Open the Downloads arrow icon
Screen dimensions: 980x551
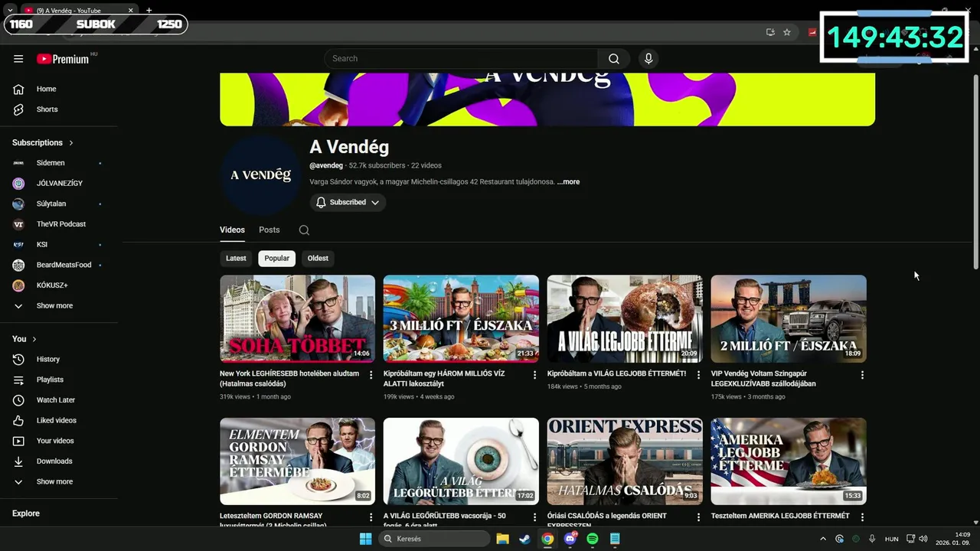(18, 461)
